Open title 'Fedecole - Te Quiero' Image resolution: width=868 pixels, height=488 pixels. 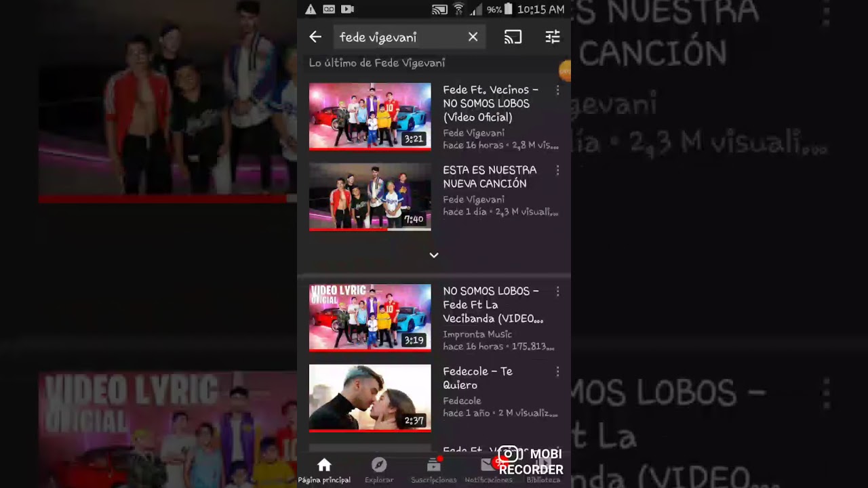coord(477,378)
